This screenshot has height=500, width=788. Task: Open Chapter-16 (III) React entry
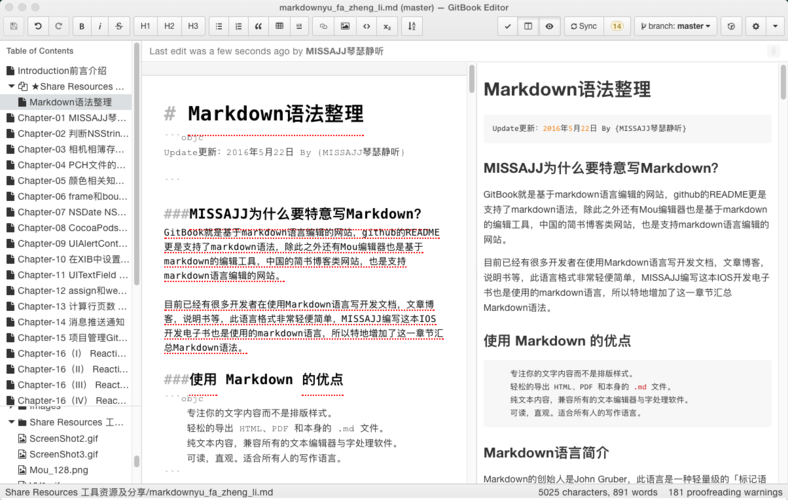coord(66,385)
